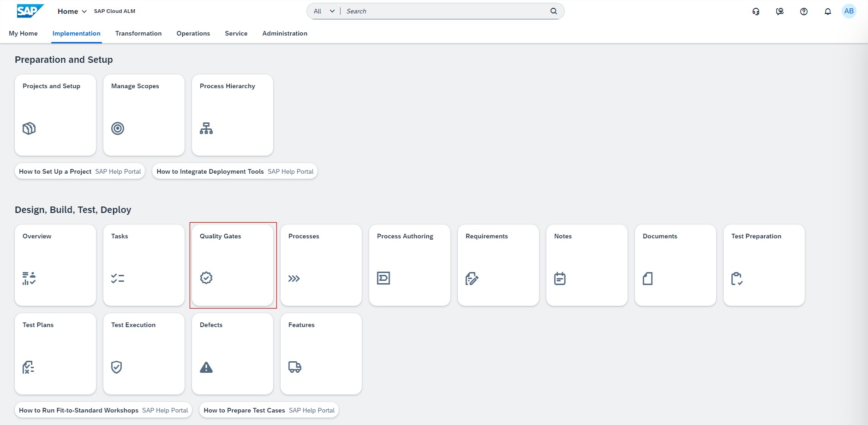Open the Features truck tile
Screen dimensions: 868x425
pyautogui.click(x=321, y=353)
